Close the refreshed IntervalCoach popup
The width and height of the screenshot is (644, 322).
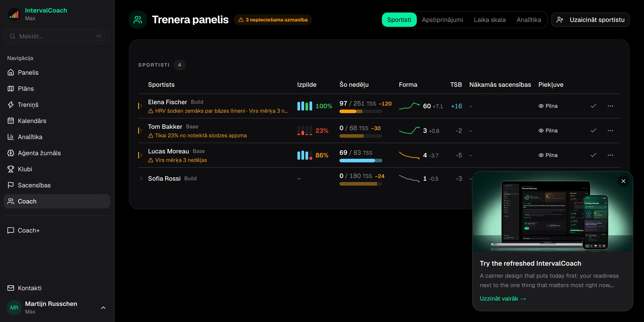click(x=623, y=181)
